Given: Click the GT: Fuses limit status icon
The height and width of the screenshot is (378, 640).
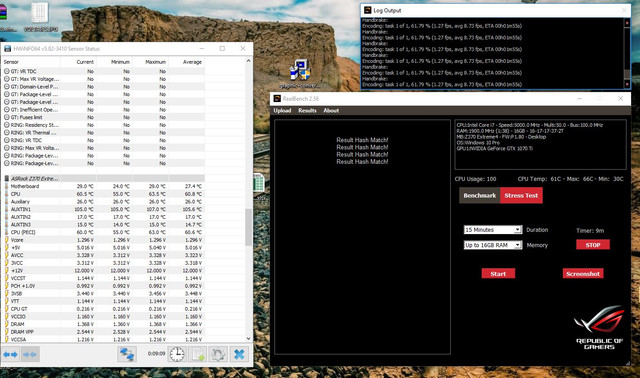Looking at the screenshot, I should pos(7,117).
